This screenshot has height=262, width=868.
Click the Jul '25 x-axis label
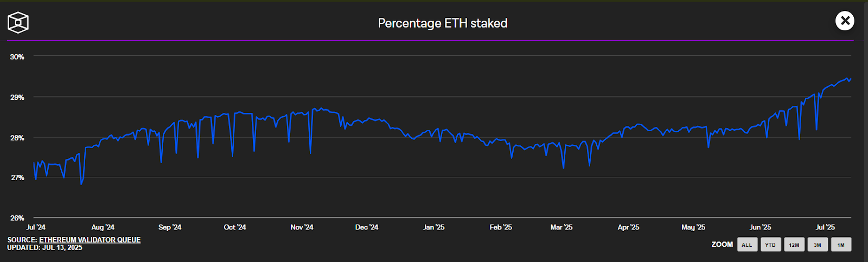(x=826, y=227)
